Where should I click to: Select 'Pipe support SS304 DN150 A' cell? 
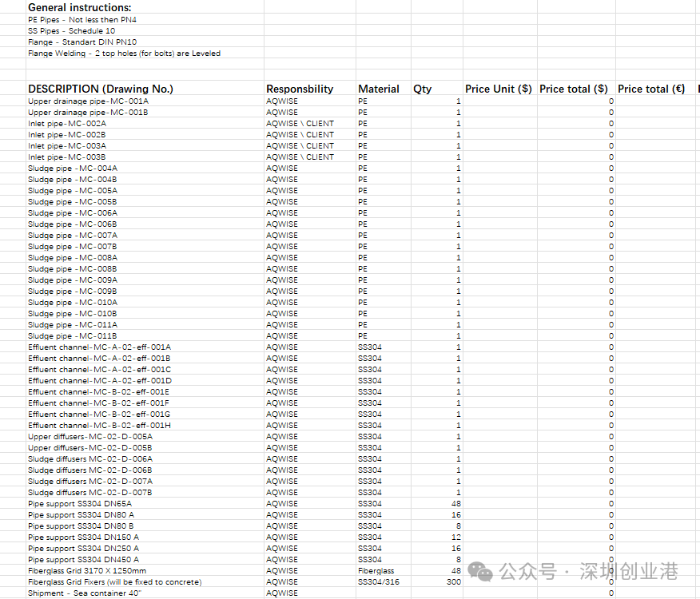(x=145, y=537)
